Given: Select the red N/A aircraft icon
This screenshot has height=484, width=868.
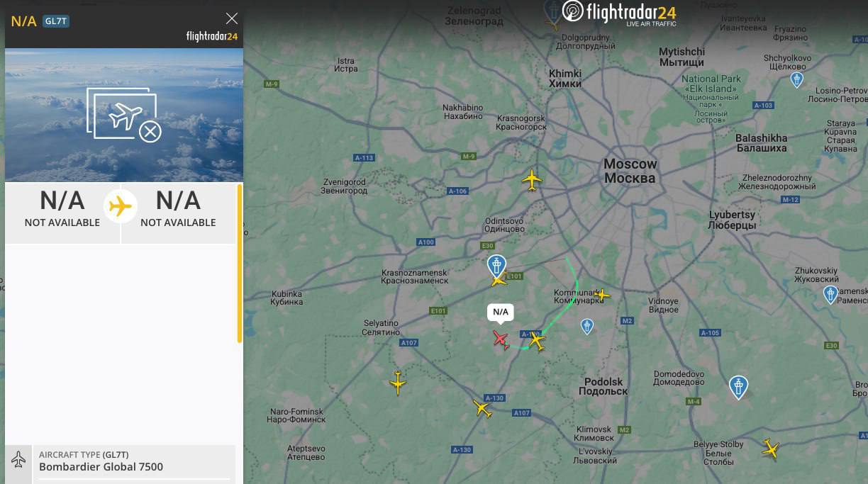Looking at the screenshot, I should click(x=501, y=340).
